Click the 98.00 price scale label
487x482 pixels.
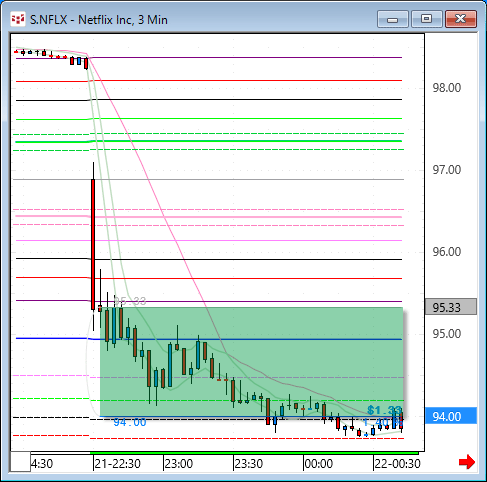pyautogui.click(x=447, y=88)
